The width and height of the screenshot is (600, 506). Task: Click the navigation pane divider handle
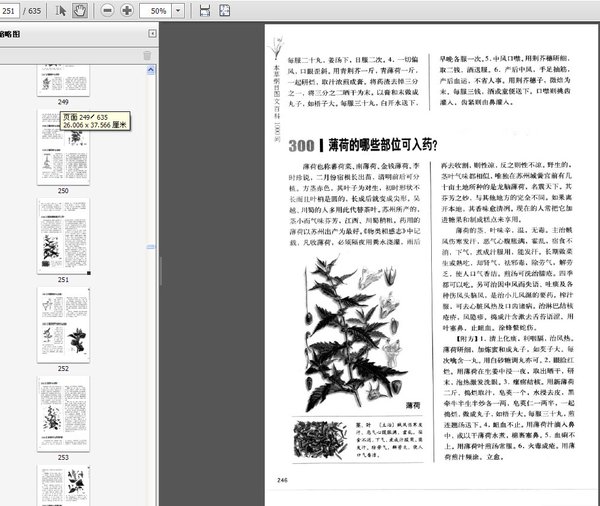[161, 271]
